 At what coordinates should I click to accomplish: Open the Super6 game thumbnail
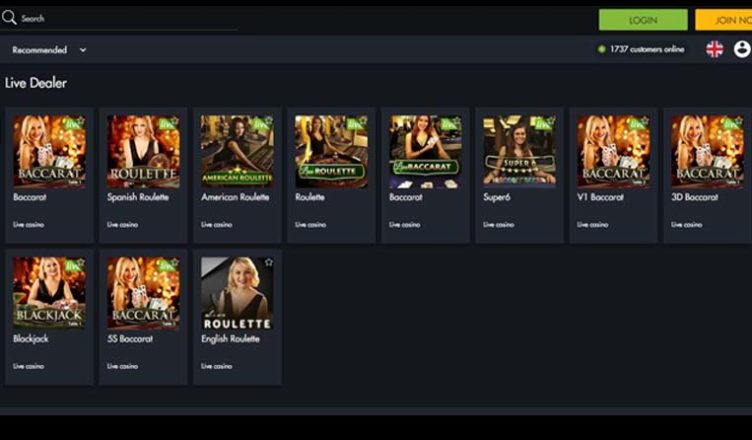point(519,152)
